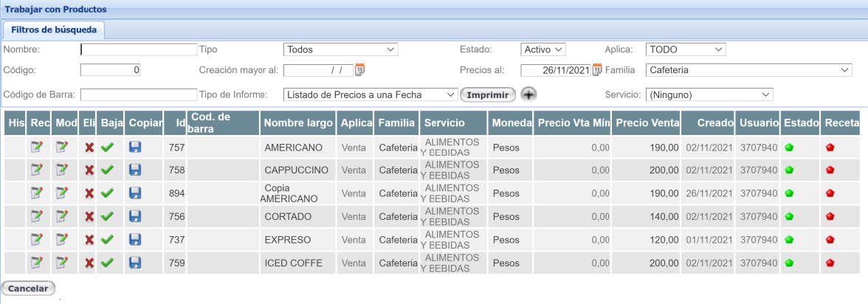Click the created date 01/11/2021
The height and width of the screenshot is (304, 868).
pos(709,240)
